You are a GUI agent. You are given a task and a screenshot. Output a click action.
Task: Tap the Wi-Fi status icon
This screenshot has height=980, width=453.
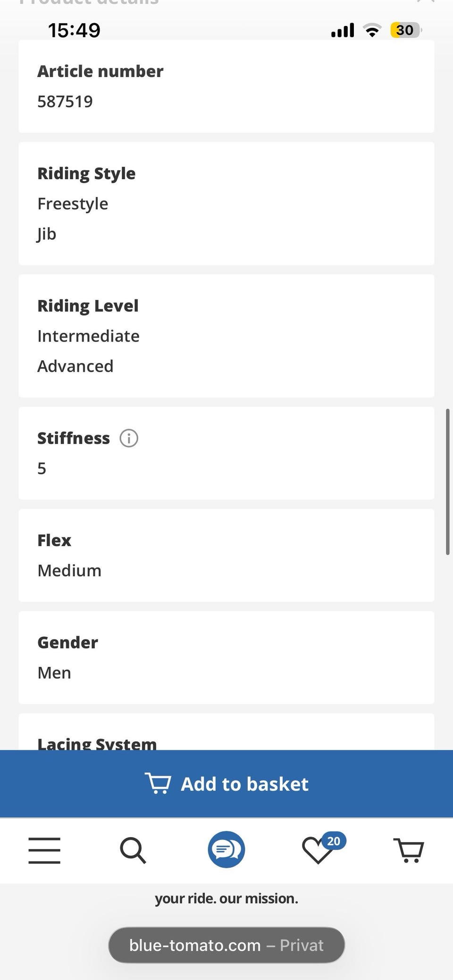coord(372,31)
